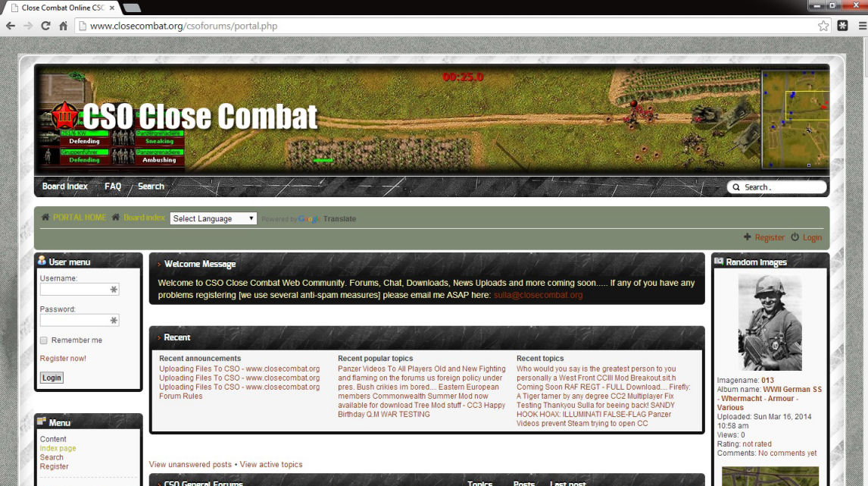Open the browser home page icon
The height and width of the screenshot is (486, 868).
[63, 26]
